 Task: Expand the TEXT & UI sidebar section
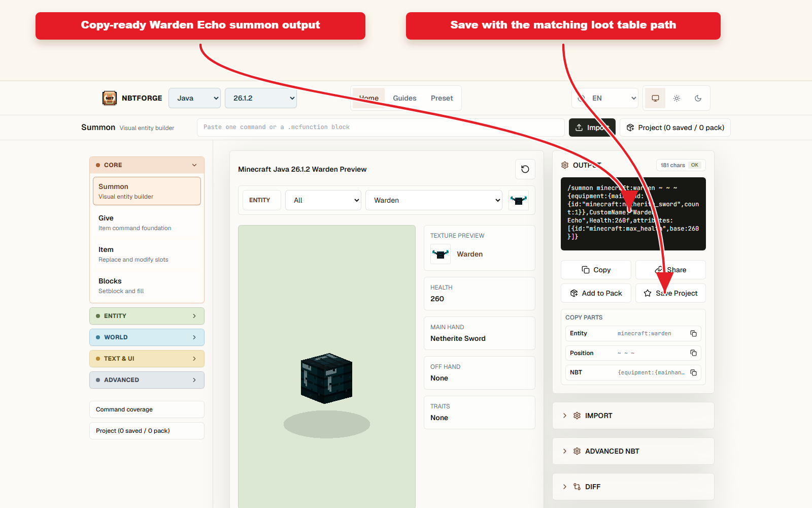pos(147,359)
